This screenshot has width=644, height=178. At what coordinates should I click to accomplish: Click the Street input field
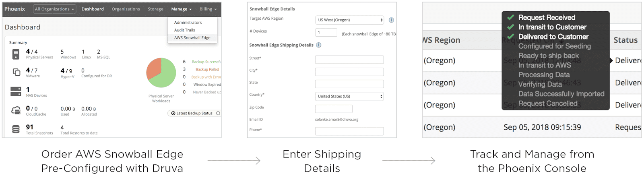coord(349,60)
